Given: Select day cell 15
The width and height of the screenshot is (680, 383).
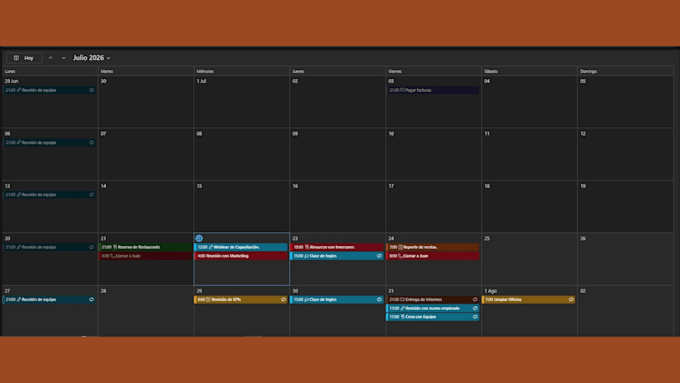Looking at the screenshot, I should pyautogui.click(x=242, y=207).
